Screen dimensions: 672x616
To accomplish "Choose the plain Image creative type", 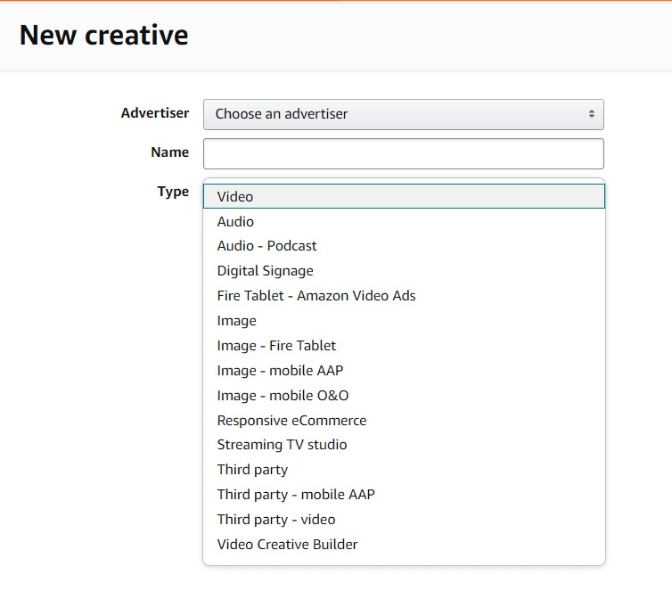I will click(x=236, y=321).
